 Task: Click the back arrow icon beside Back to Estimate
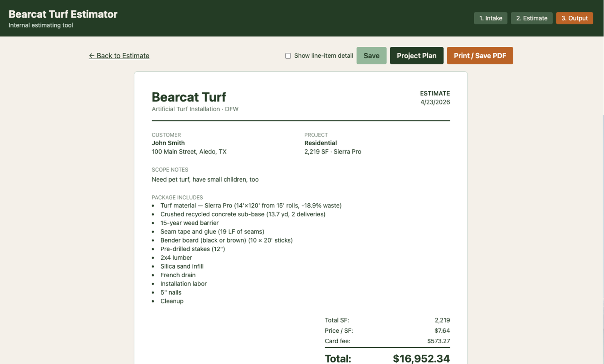point(92,55)
